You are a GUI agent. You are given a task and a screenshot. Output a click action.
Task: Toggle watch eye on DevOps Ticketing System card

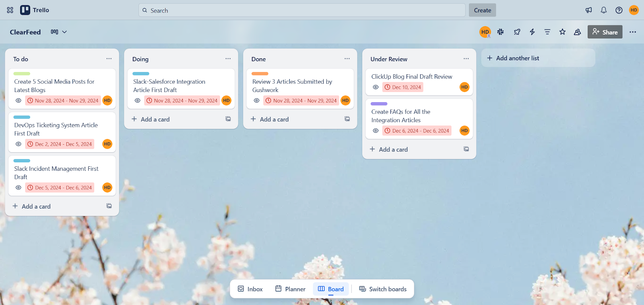coord(19,144)
